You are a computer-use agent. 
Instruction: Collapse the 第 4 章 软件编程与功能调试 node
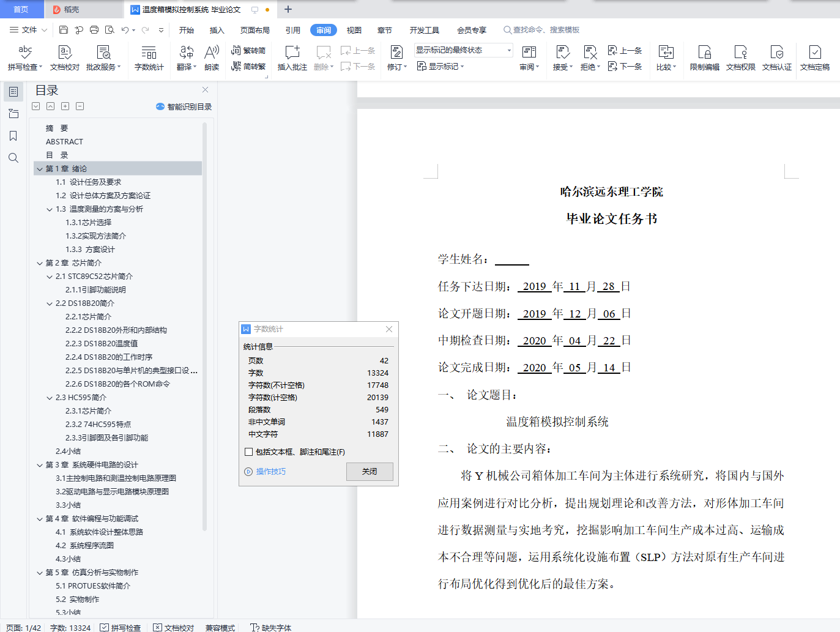[x=40, y=519]
